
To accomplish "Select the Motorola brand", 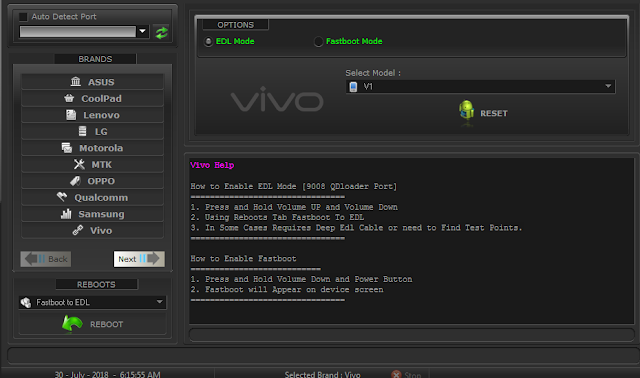I will pos(93,148).
